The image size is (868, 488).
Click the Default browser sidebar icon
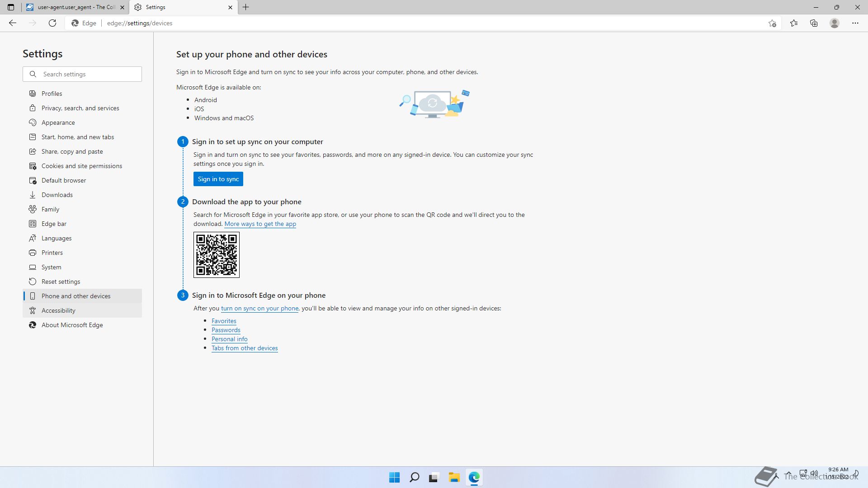33,180
